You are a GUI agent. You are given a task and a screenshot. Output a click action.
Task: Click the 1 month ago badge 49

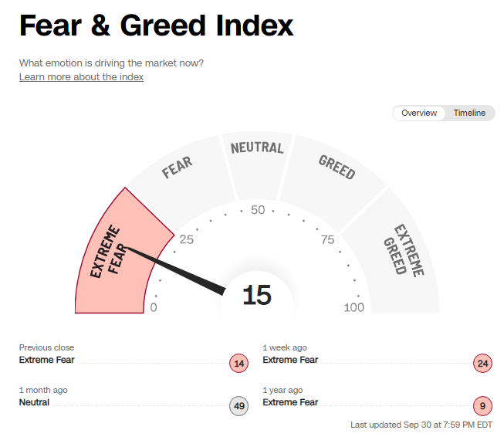[239, 406]
